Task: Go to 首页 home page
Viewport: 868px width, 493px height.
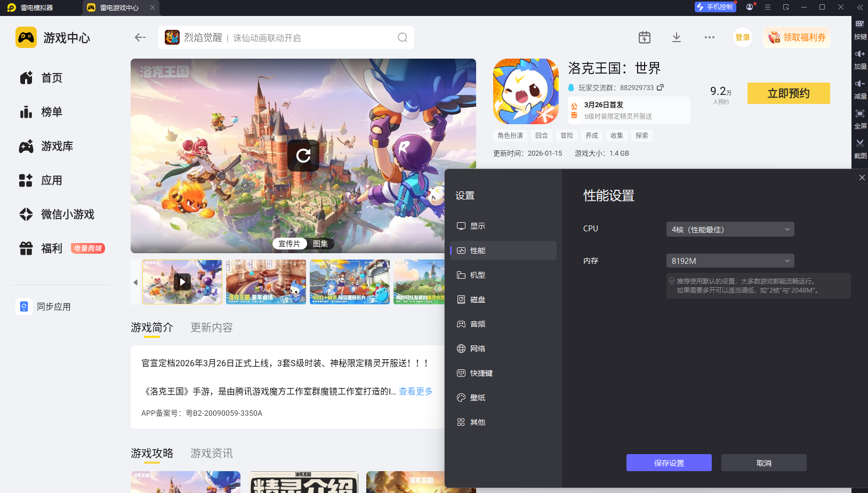Action: pos(41,78)
